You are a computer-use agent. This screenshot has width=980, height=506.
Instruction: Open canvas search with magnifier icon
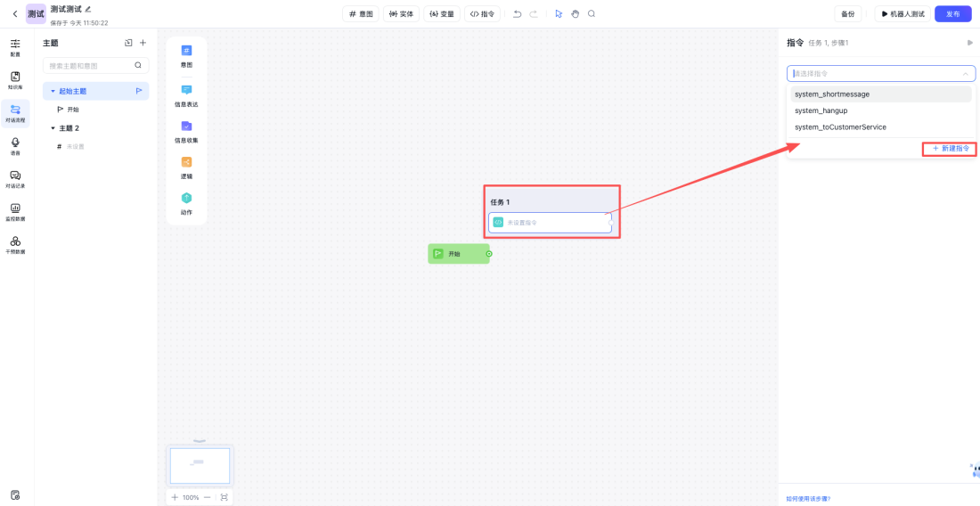coord(592,13)
